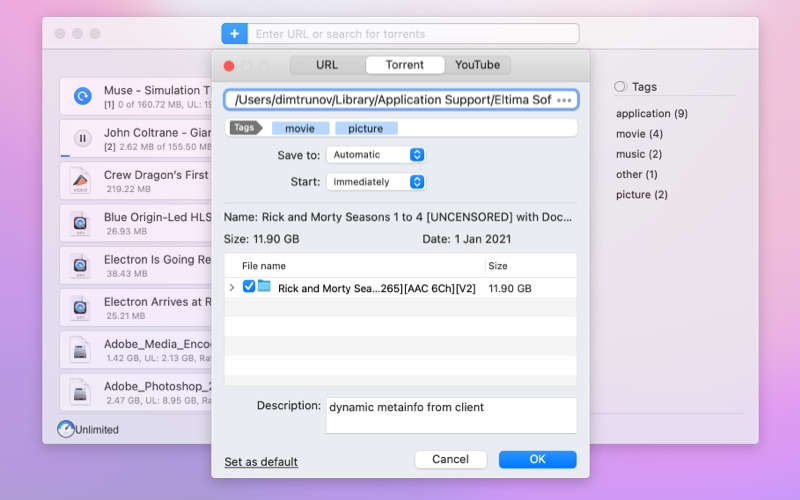
Task: Click the gray Tags label arrow
Action: tap(245, 128)
